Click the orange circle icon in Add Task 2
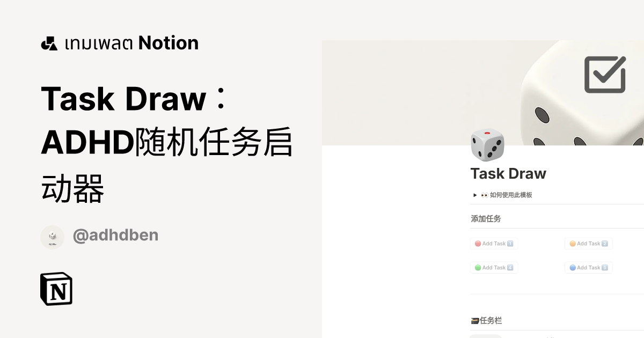644x338 pixels. pyautogui.click(x=572, y=244)
